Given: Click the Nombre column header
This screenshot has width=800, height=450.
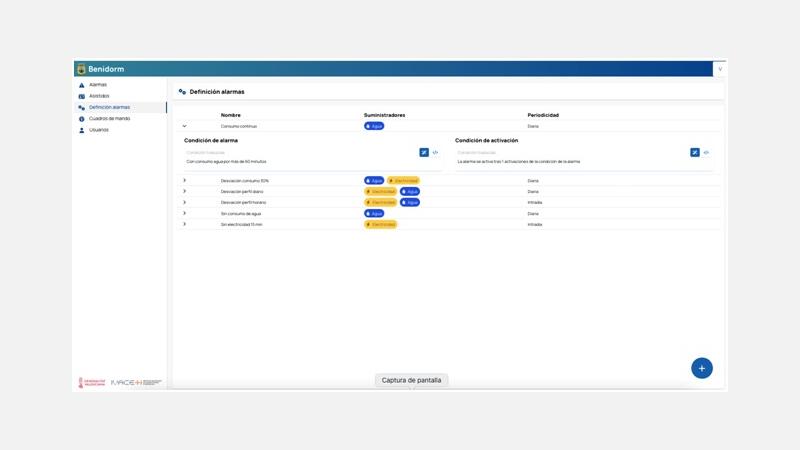Looking at the screenshot, I should coord(231,115).
